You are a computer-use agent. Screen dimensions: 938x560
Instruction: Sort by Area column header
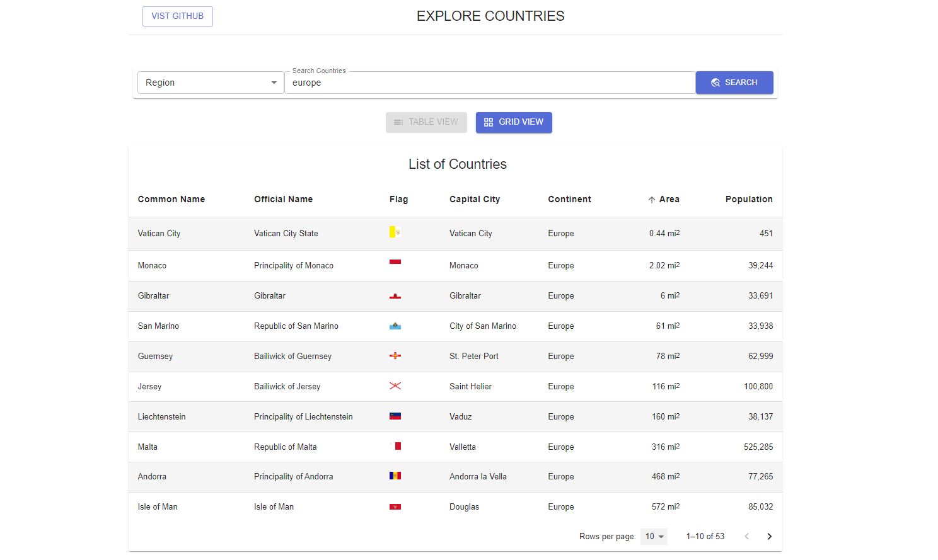point(669,199)
